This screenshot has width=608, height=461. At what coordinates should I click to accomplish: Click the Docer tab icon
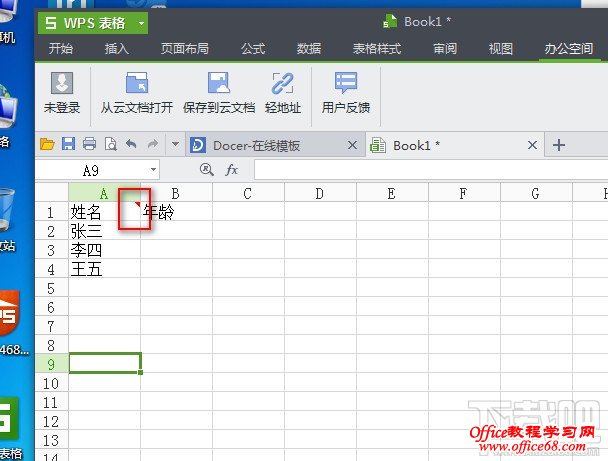pos(197,145)
